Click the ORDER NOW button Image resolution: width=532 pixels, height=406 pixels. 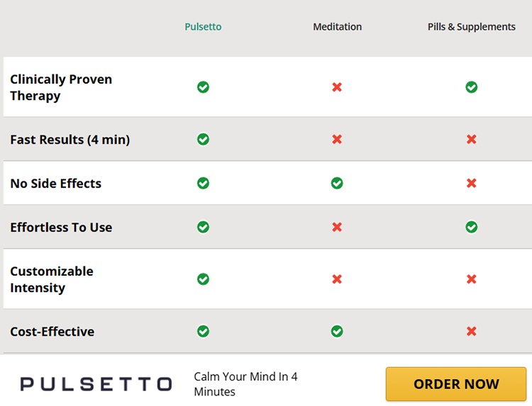[456, 384]
